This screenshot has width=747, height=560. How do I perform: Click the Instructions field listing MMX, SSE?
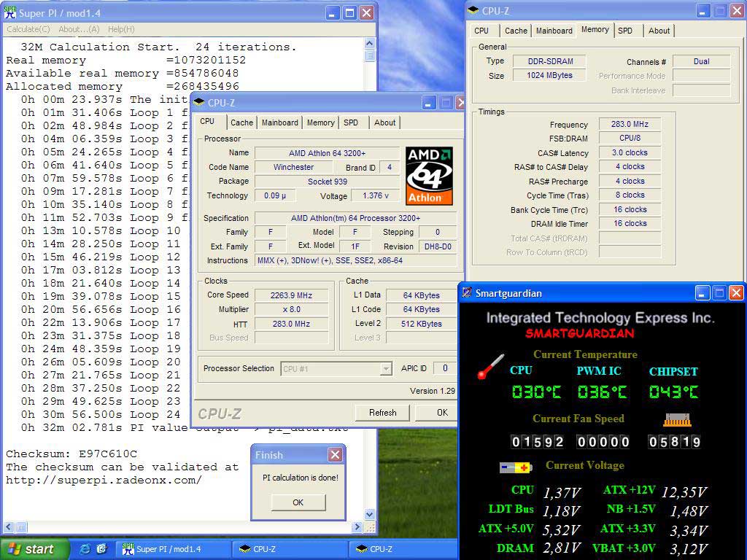tap(356, 260)
